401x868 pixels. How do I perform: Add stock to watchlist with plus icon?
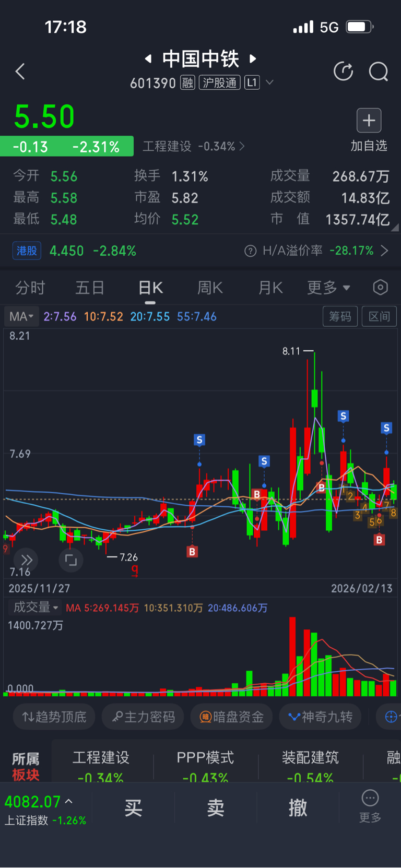369,121
